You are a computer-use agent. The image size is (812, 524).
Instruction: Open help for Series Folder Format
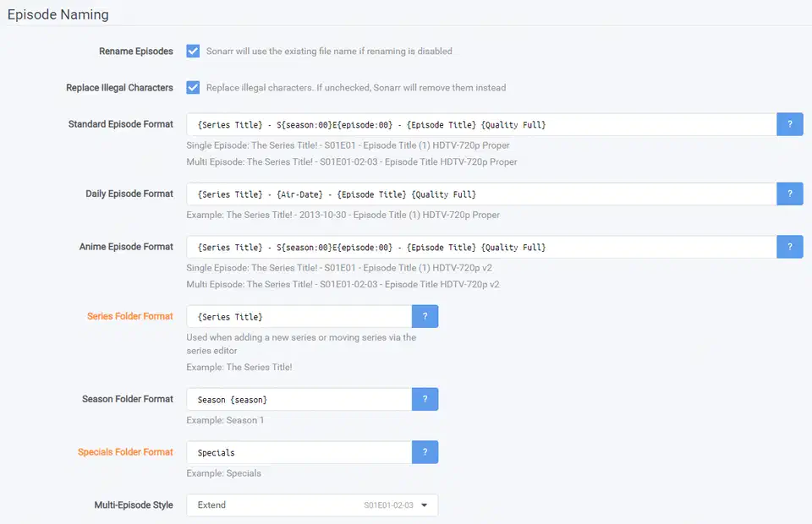click(425, 316)
